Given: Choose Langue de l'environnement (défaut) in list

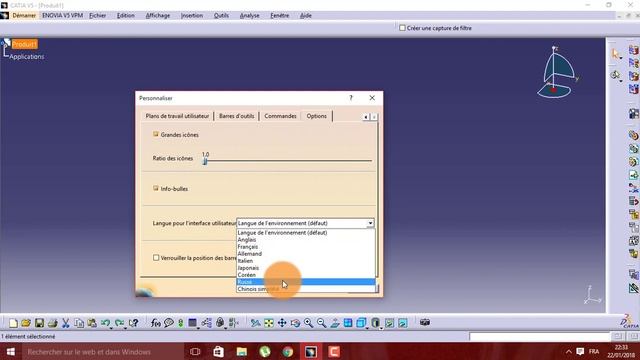Looking at the screenshot, I should click(x=305, y=233).
